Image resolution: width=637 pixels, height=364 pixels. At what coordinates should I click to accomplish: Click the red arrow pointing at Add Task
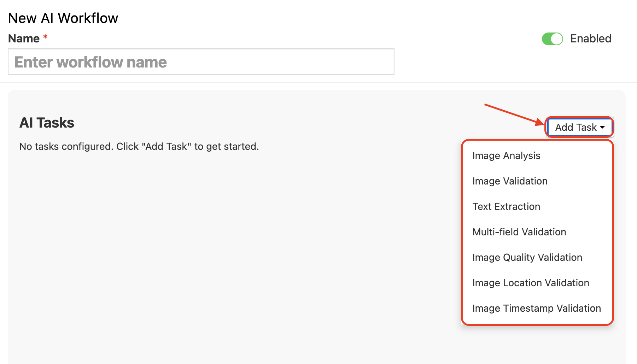[513, 114]
